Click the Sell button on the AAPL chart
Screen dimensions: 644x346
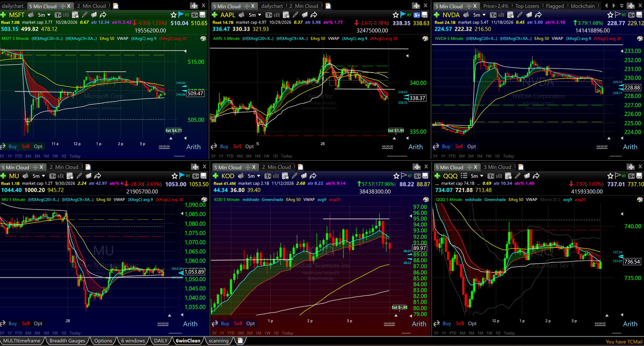pos(236,147)
